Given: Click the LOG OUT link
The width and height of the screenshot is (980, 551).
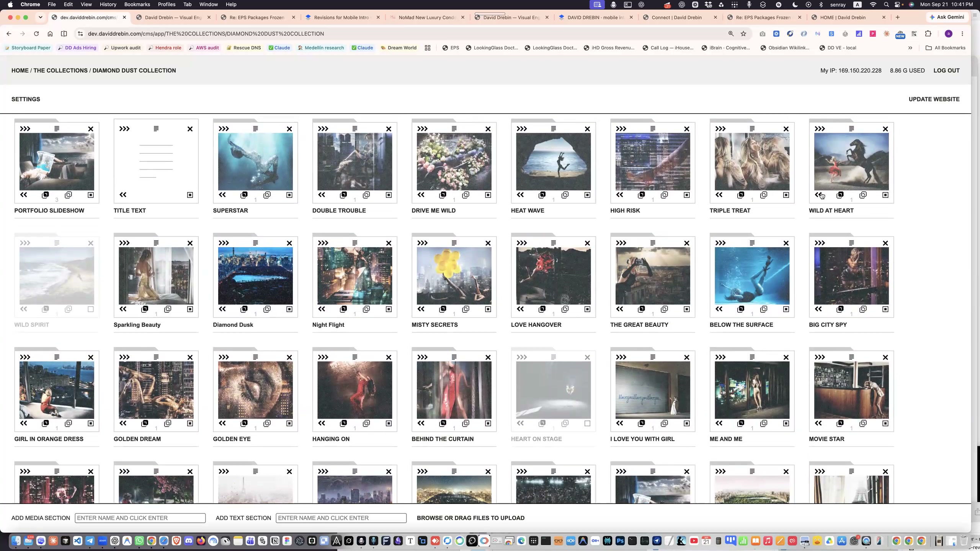Looking at the screenshot, I should click(x=946, y=70).
